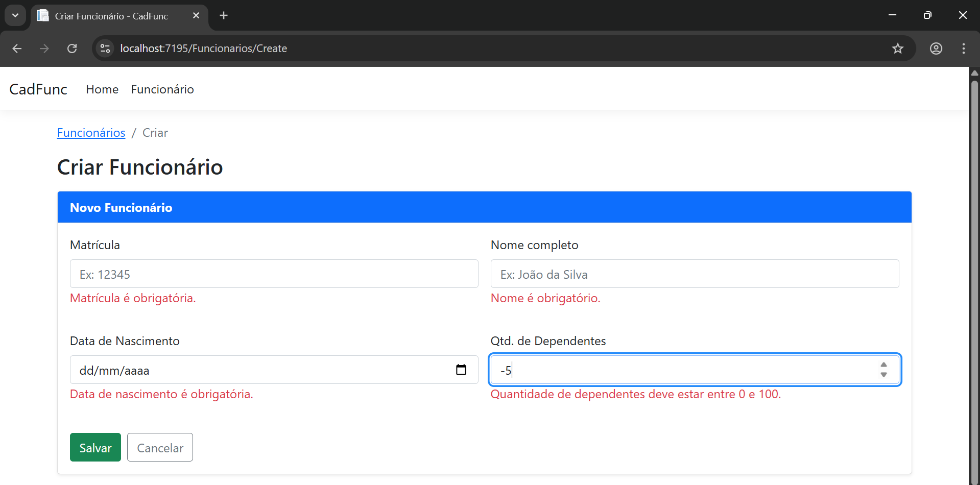This screenshot has width=980, height=485.
Task: Click the back navigation arrow
Action: [x=17, y=48]
